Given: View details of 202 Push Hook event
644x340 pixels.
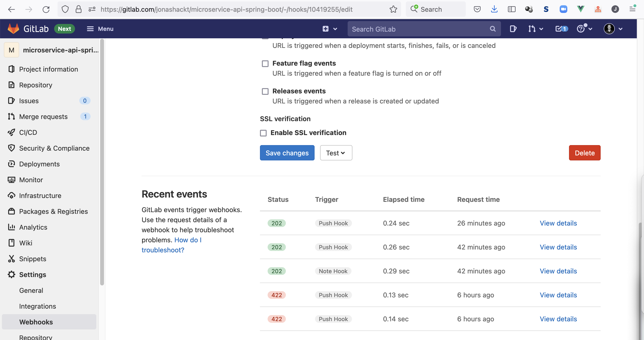Looking at the screenshot, I should (558, 222).
